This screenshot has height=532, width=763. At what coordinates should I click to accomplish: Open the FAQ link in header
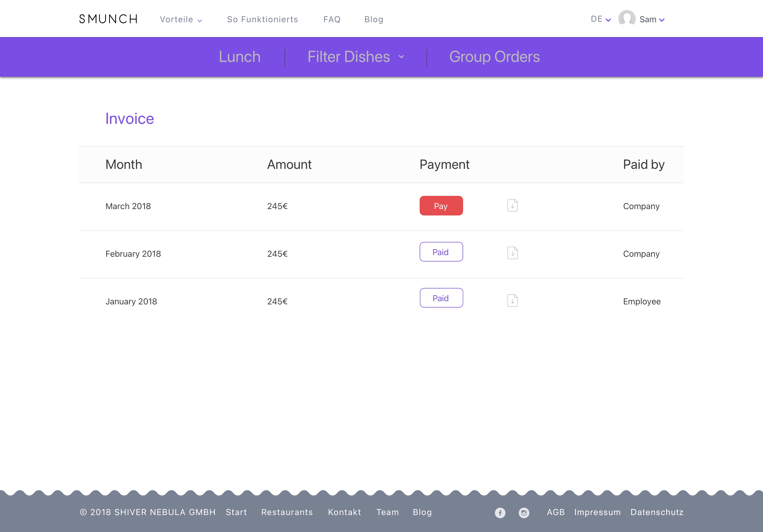coord(332,19)
